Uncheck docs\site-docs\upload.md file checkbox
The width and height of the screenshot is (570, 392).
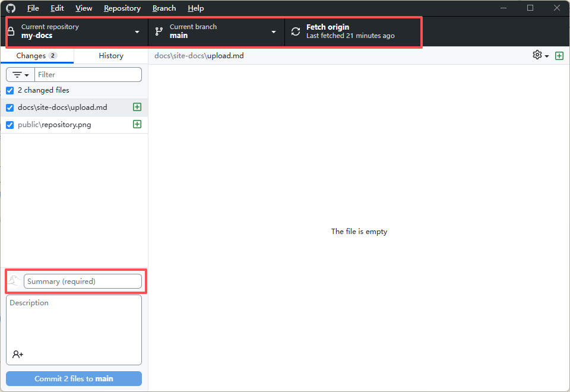click(x=9, y=108)
